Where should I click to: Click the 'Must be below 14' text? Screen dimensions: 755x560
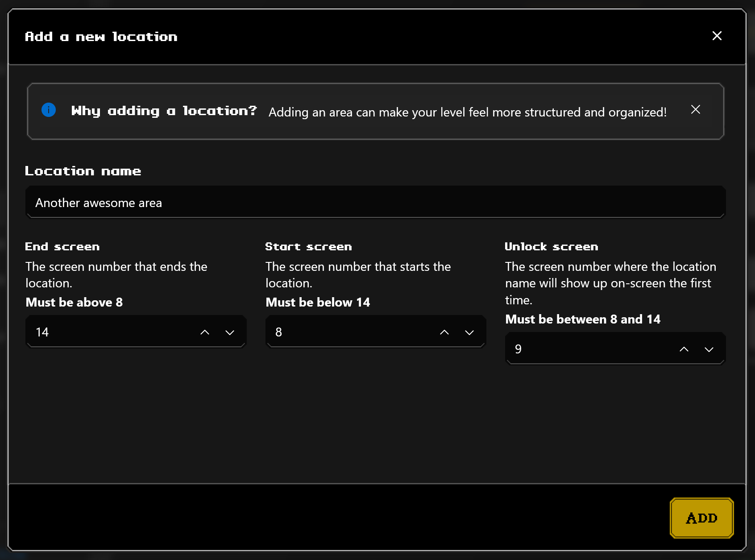(318, 303)
